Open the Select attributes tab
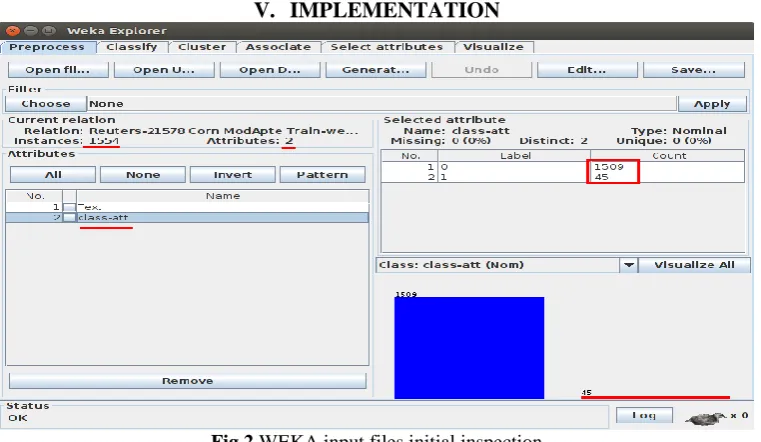 pos(387,47)
